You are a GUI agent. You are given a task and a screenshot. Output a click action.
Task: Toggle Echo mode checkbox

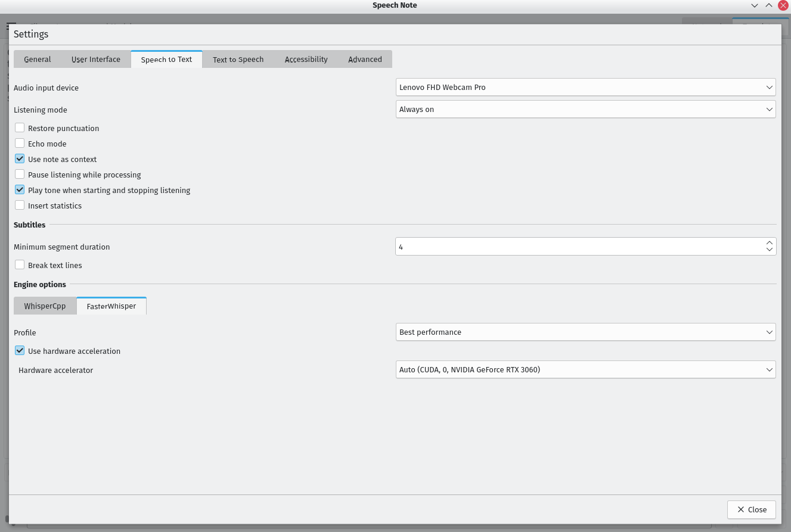pyautogui.click(x=20, y=143)
